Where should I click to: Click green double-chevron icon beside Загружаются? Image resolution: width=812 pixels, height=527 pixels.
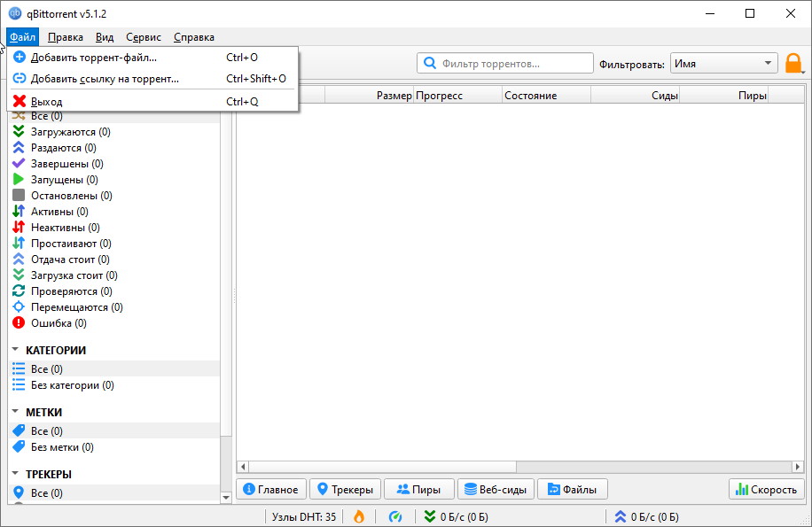[19, 131]
